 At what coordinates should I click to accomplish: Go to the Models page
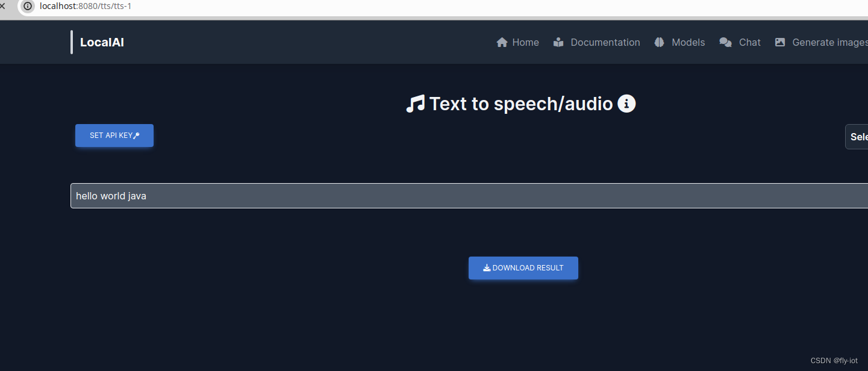point(679,42)
